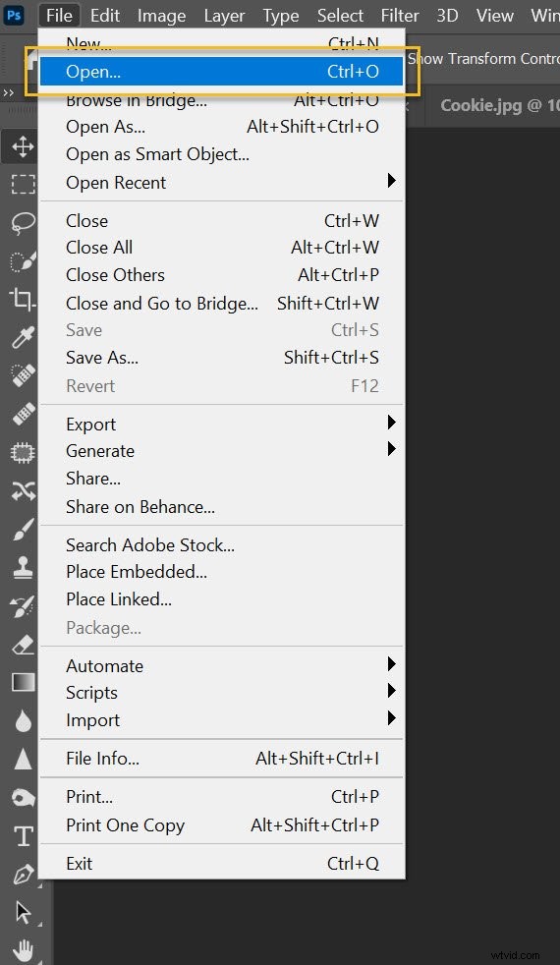Choose Close Others menu entry

221,275
